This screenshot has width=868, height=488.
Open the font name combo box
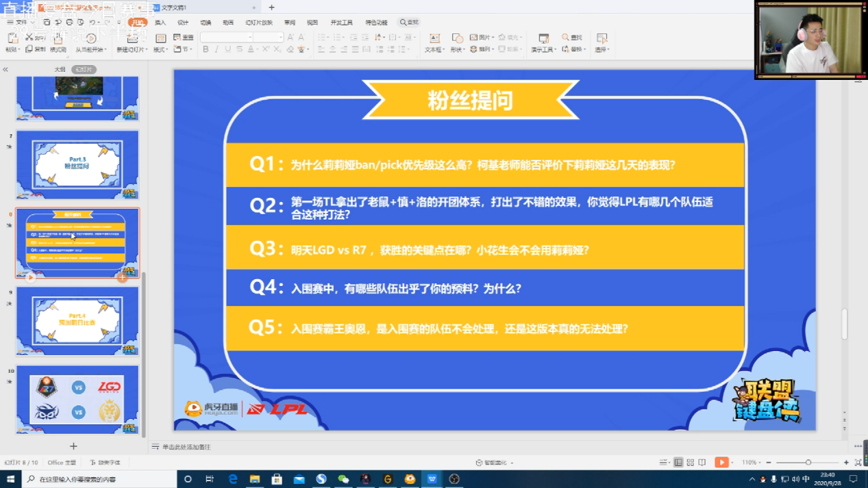(226, 37)
